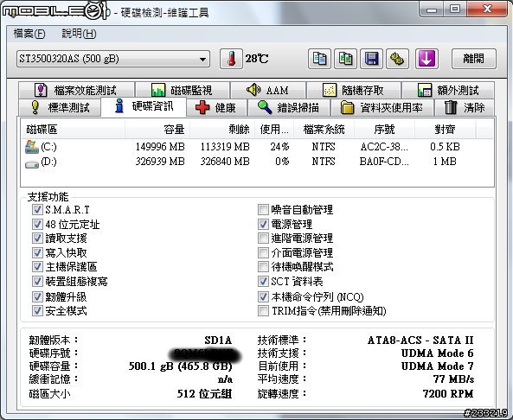Click the 149996 MB capacity cell
This screenshot has height=420, width=513.
click(x=160, y=147)
